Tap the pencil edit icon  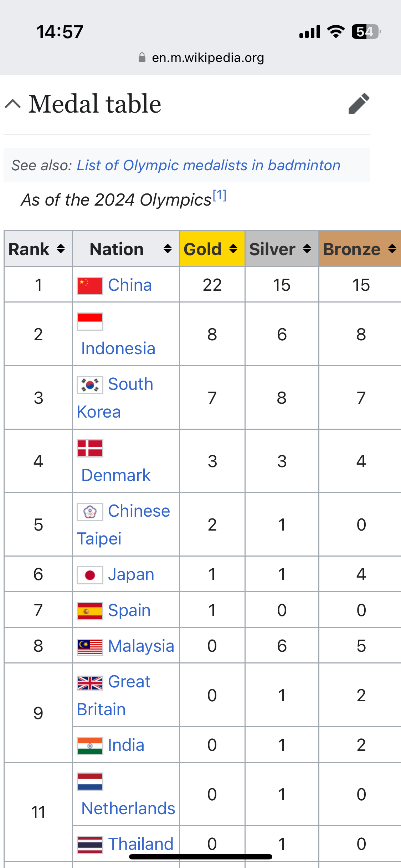359,104
